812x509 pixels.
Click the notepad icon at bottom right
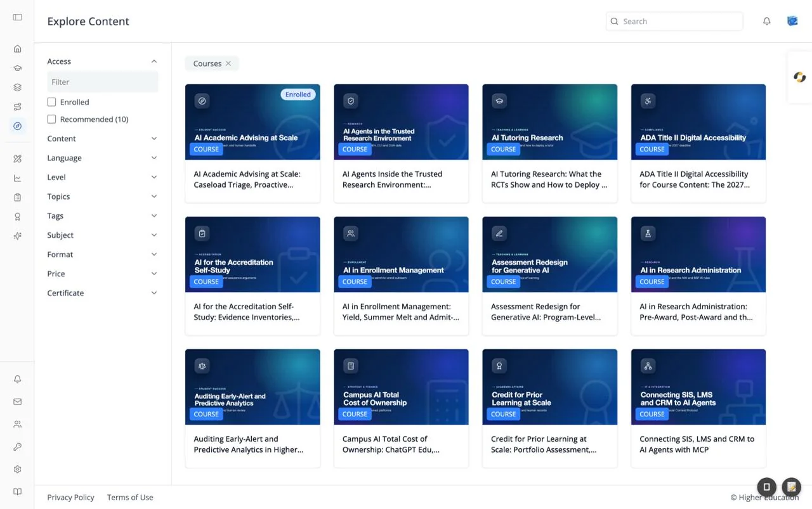point(791,487)
